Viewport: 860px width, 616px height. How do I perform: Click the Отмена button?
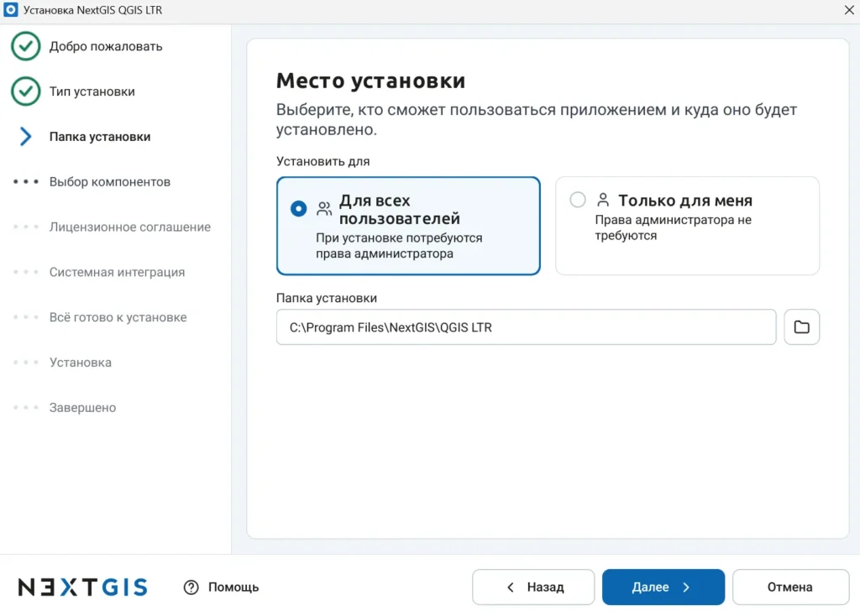coord(790,587)
